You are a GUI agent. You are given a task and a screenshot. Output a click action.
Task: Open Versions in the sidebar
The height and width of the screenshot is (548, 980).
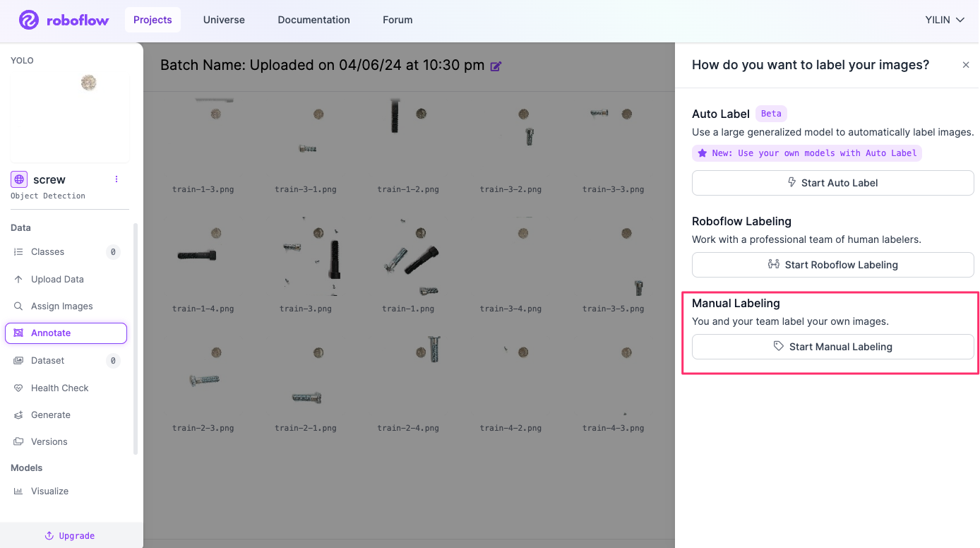[49, 442]
